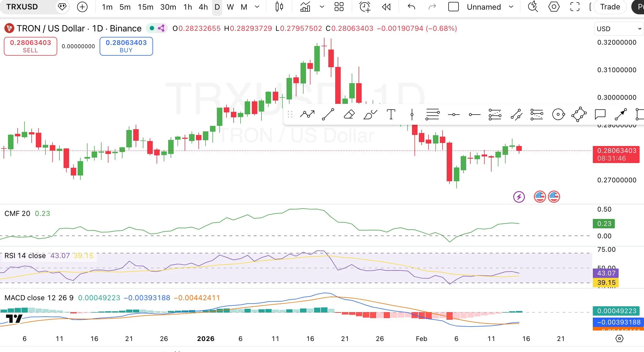Viewport: 644px width, 352px height.
Task: Open the Unnamed layout dropdown
Action: click(x=490, y=7)
